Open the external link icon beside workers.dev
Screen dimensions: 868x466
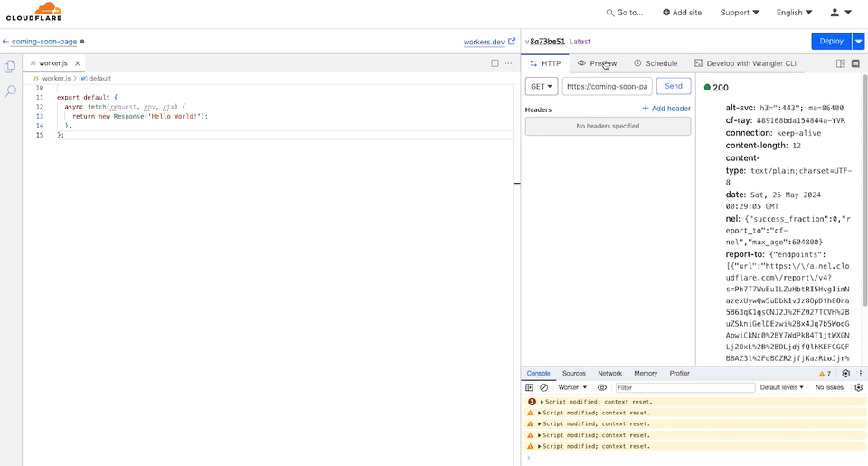(x=512, y=41)
